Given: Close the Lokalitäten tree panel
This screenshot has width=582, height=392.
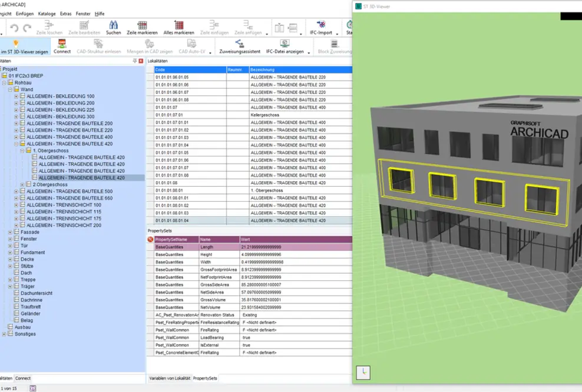Looking at the screenshot, I should 141,61.
